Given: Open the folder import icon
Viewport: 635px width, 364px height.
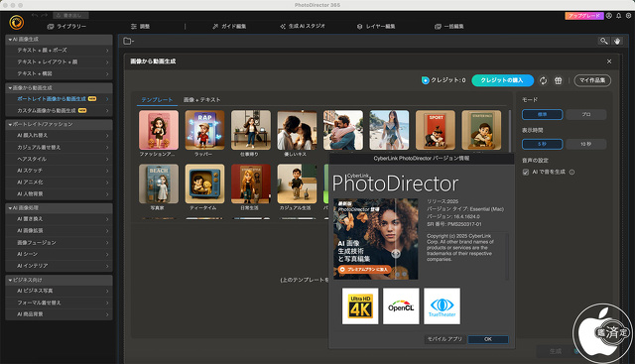Looking at the screenshot, I should (128, 41).
